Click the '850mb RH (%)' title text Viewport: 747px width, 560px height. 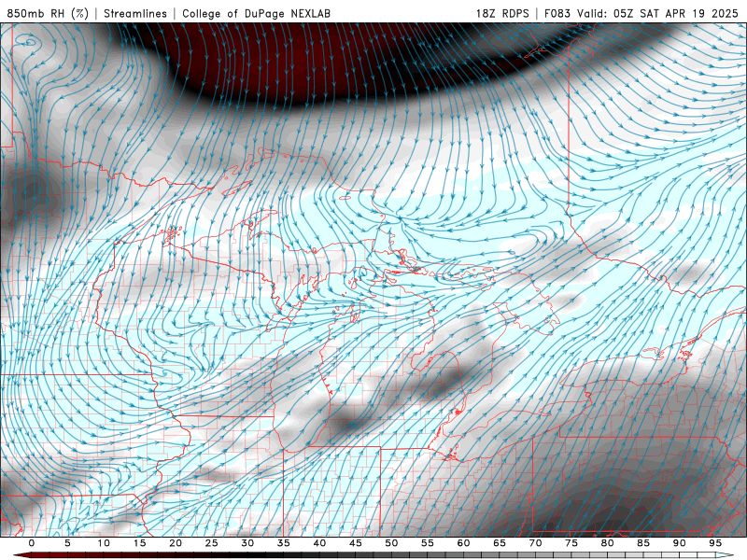click(x=48, y=13)
